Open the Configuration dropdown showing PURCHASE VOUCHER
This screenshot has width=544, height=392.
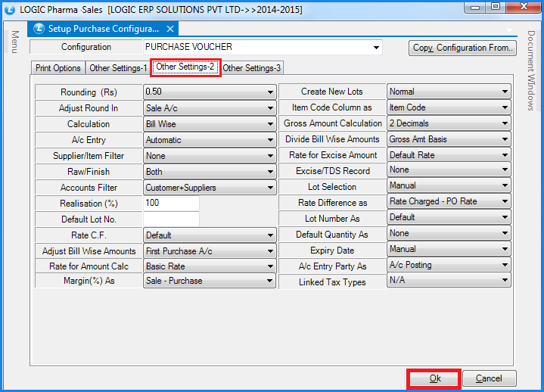tap(376, 48)
